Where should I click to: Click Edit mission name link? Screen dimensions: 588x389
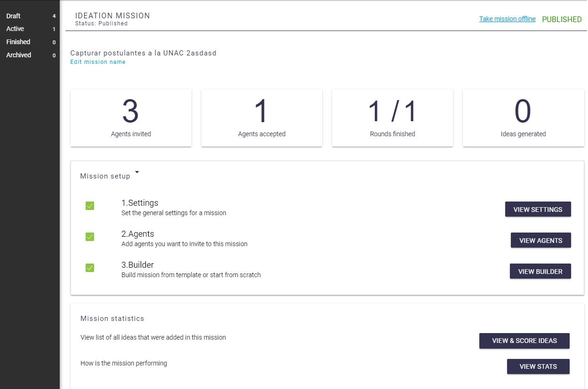pos(98,62)
